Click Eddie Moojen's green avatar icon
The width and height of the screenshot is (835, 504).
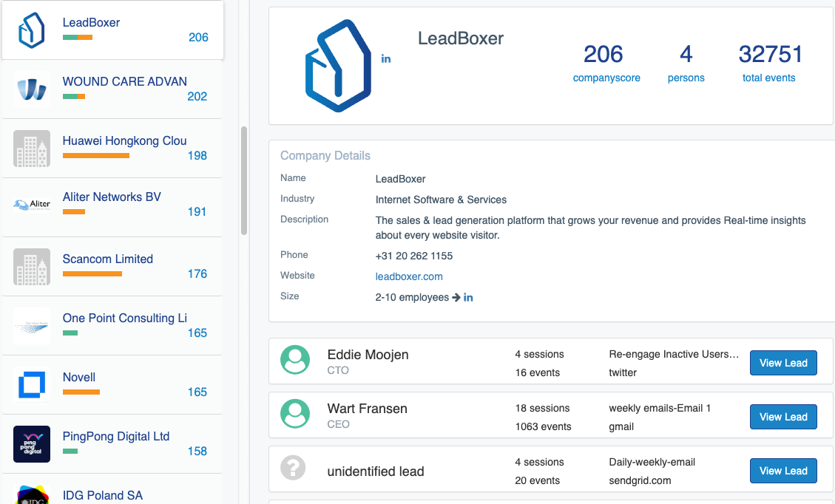295,360
